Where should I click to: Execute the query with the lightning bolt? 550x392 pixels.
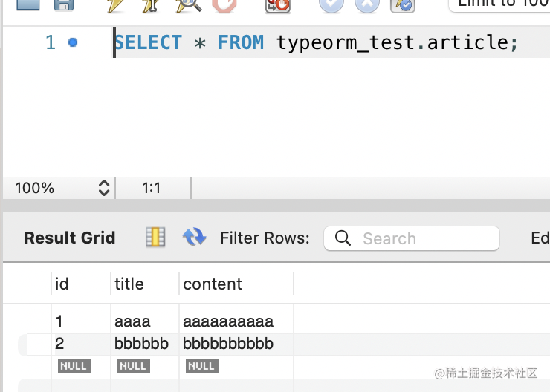(x=115, y=5)
